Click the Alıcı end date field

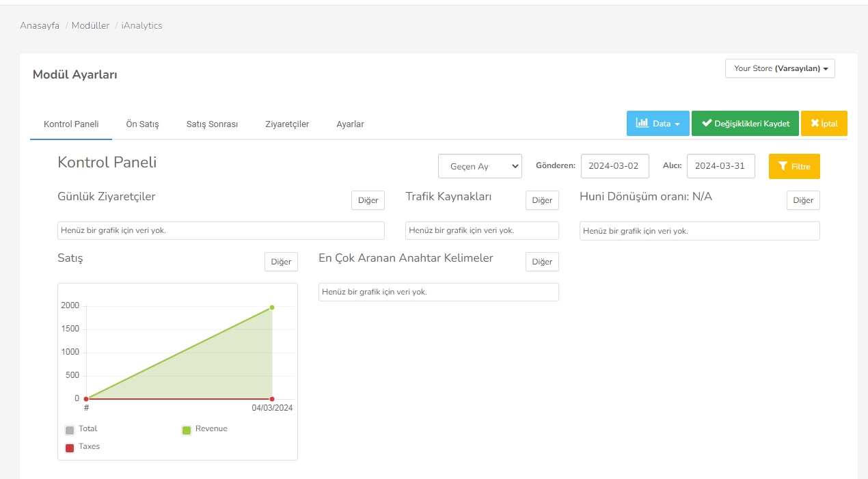(720, 166)
